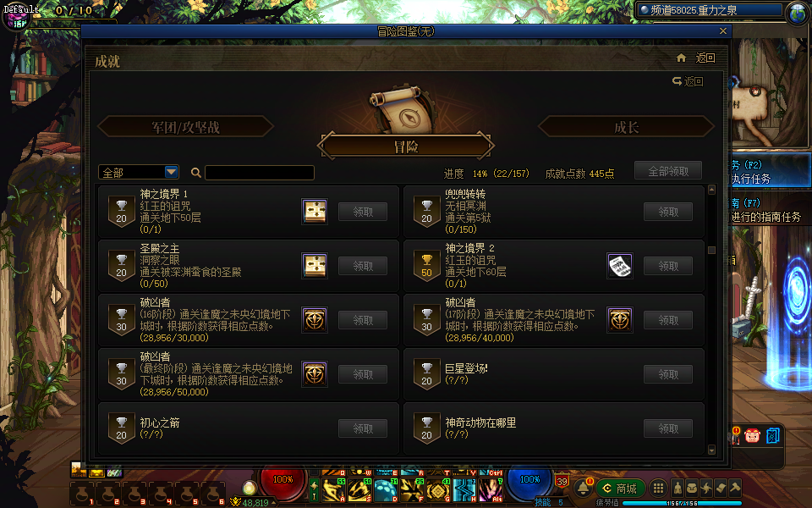The image size is (812, 508).
Task: Click the achievement list scrollbar thumb
Action: (x=711, y=251)
